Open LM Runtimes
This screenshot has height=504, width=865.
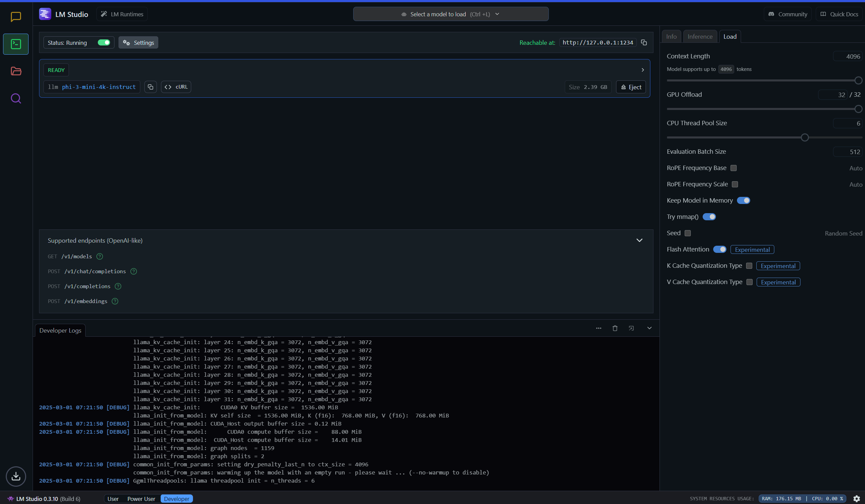click(122, 14)
